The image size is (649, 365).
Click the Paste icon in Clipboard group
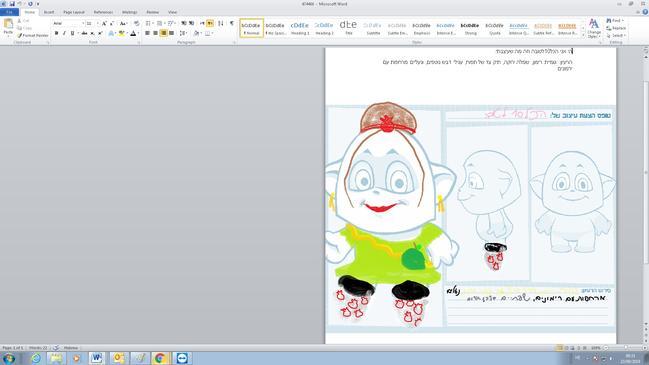[8, 26]
